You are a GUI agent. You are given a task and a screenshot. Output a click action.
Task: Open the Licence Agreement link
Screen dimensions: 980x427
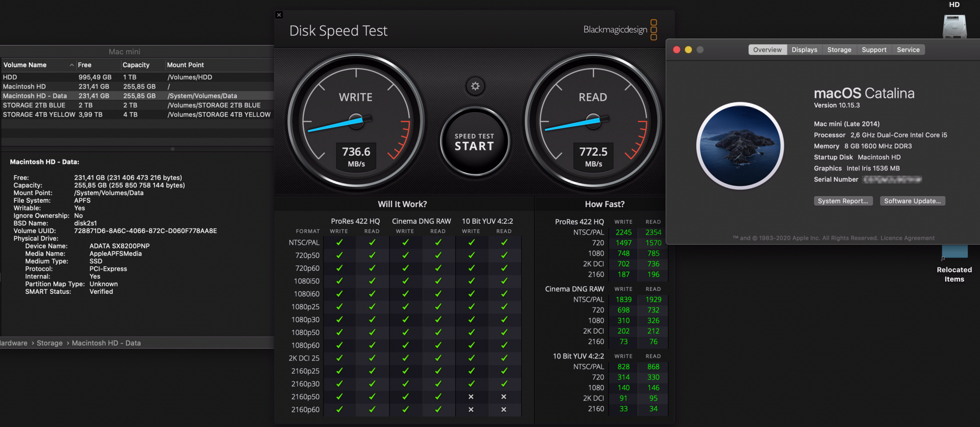tap(907, 238)
